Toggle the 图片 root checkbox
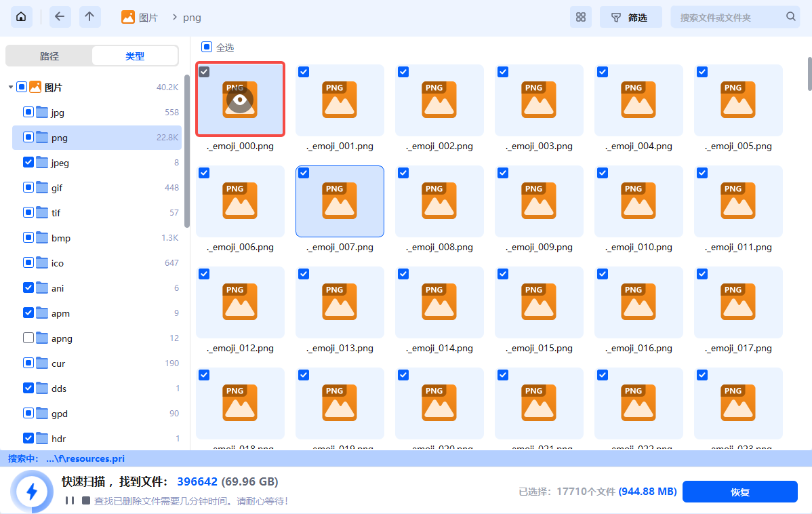 tap(22, 87)
